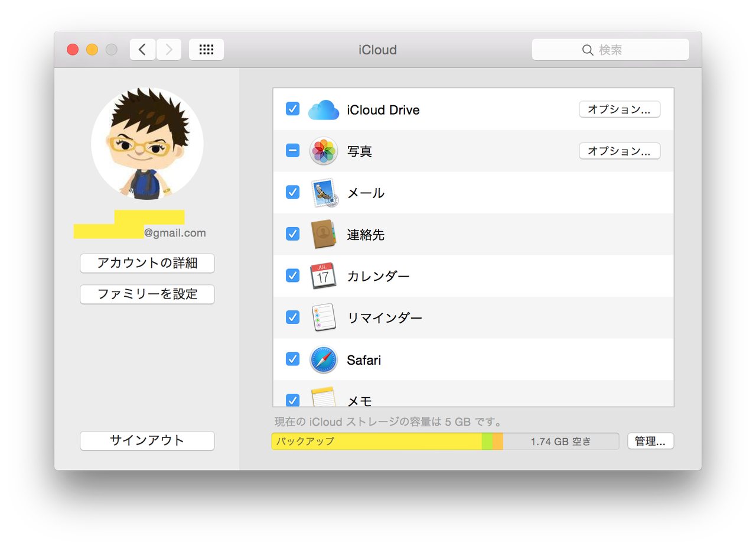Click サインアウト to sign out

tap(147, 440)
